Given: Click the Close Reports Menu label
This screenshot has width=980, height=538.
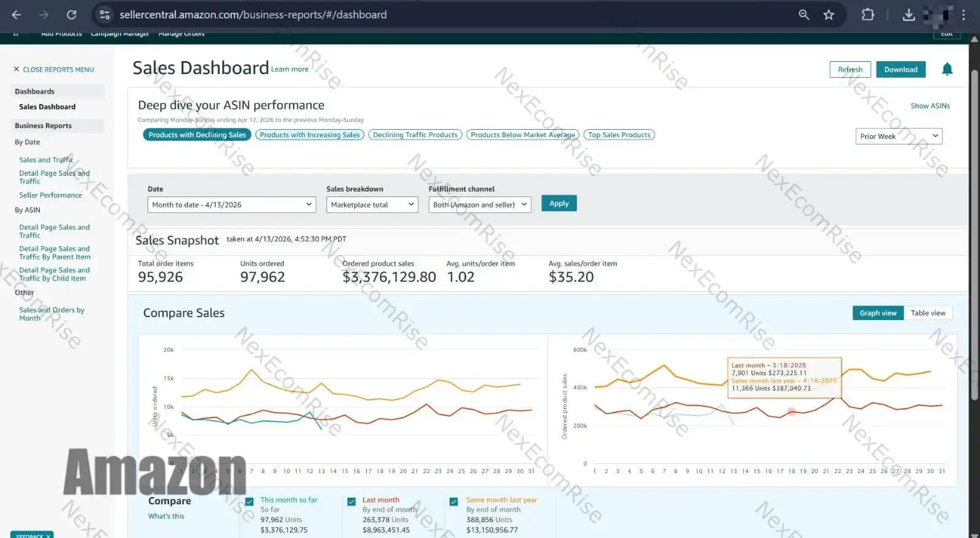Looking at the screenshot, I should (58, 69).
